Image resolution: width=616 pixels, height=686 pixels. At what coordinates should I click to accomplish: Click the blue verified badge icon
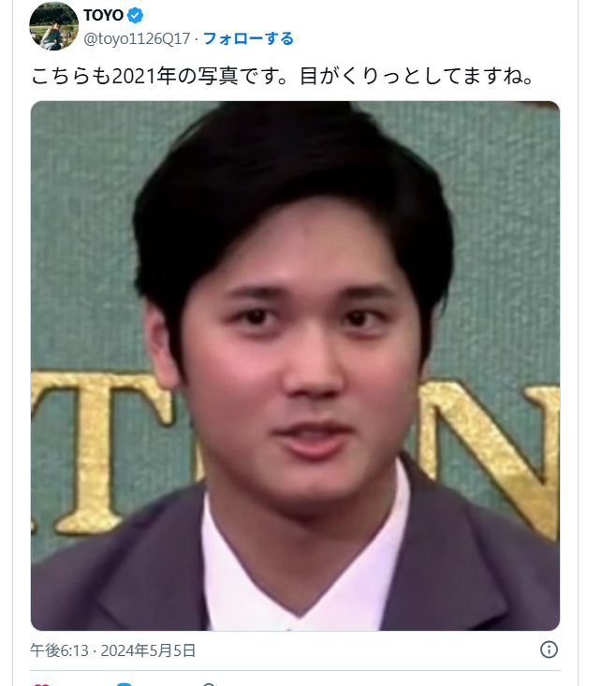pos(135,15)
